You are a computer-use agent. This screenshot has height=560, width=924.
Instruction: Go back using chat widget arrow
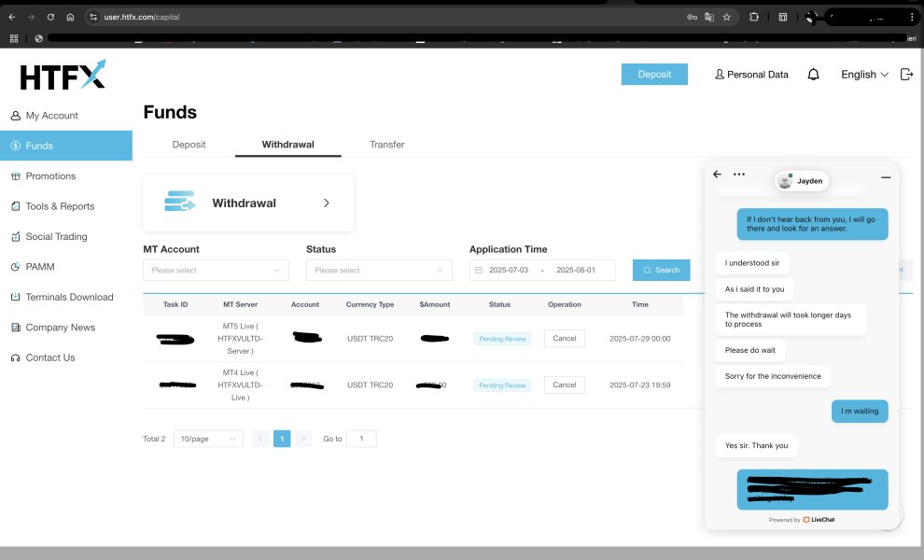(x=717, y=175)
